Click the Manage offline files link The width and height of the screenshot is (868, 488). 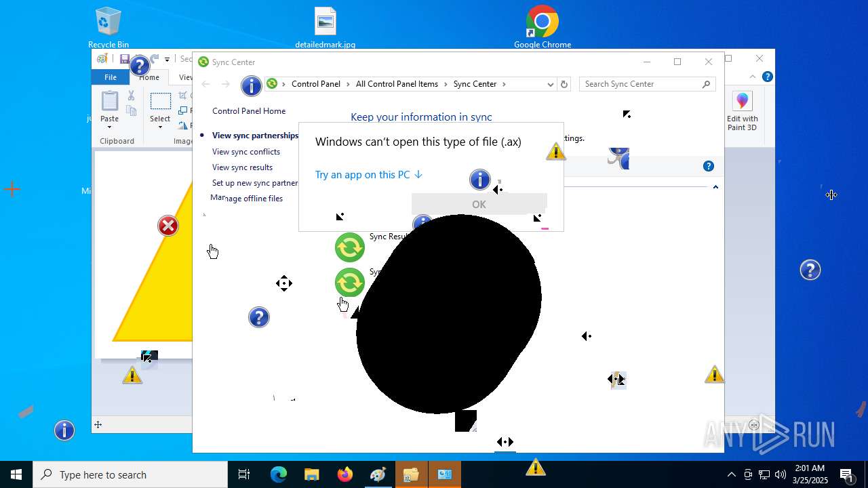coord(247,199)
